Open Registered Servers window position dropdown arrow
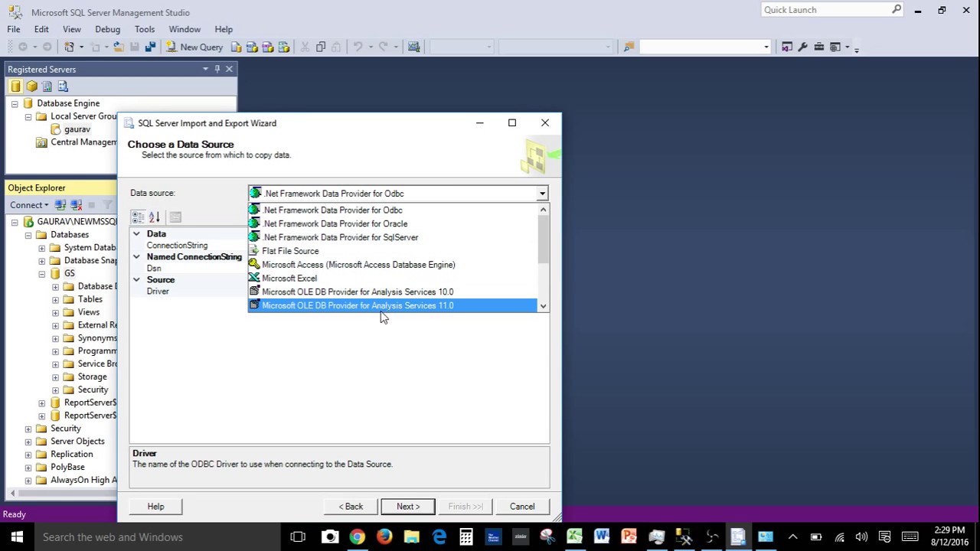The height and width of the screenshot is (551, 980). [205, 69]
